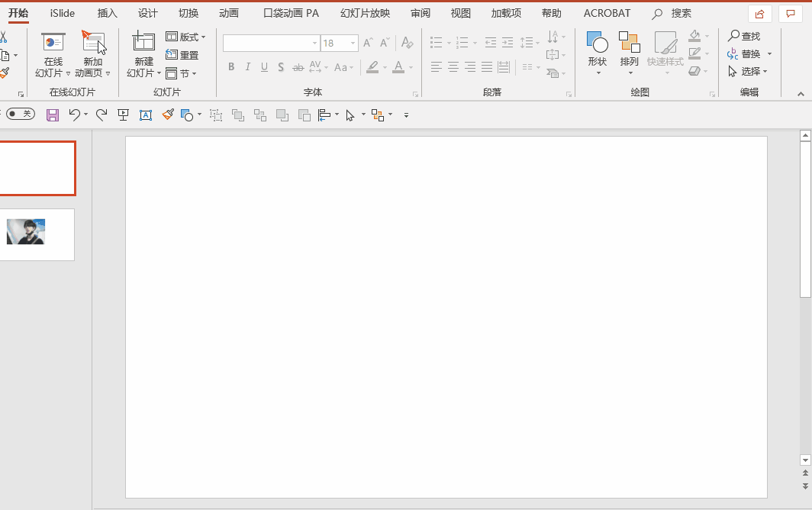Click the share icon at top right
812x510 pixels.
[x=759, y=14]
